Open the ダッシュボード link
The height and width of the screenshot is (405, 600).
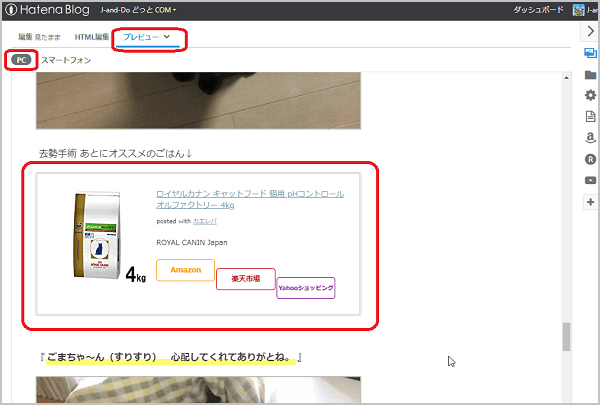(x=538, y=10)
